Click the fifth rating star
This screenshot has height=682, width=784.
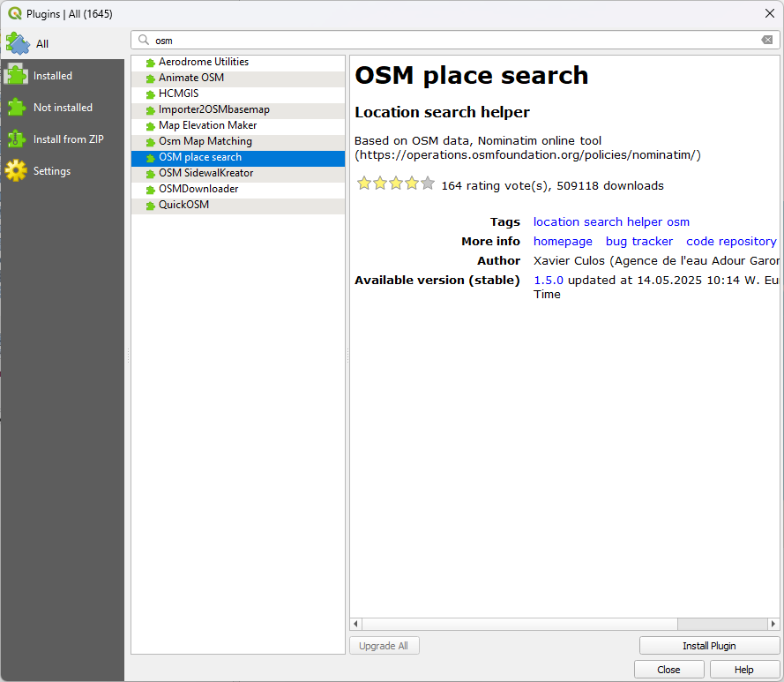(x=428, y=184)
